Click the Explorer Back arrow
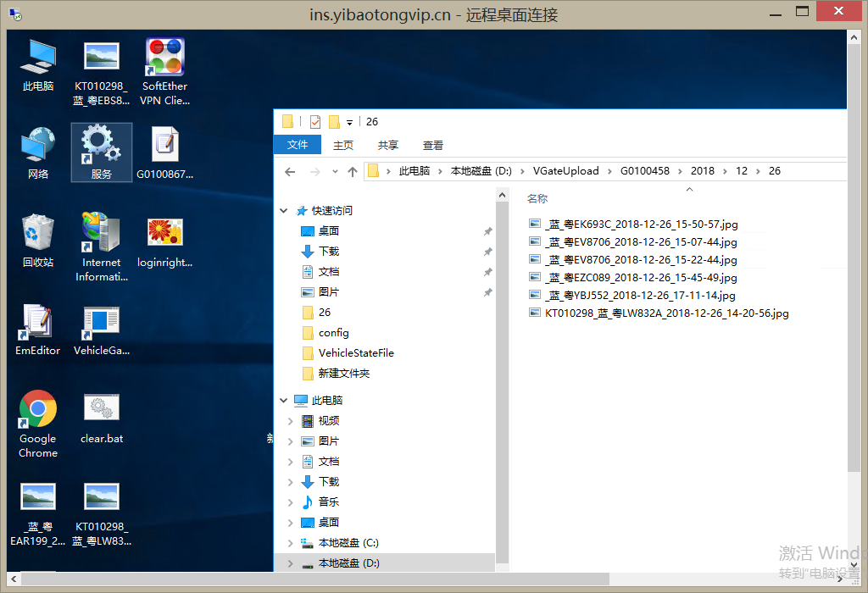Image resolution: width=868 pixels, height=593 pixels. coord(290,172)
